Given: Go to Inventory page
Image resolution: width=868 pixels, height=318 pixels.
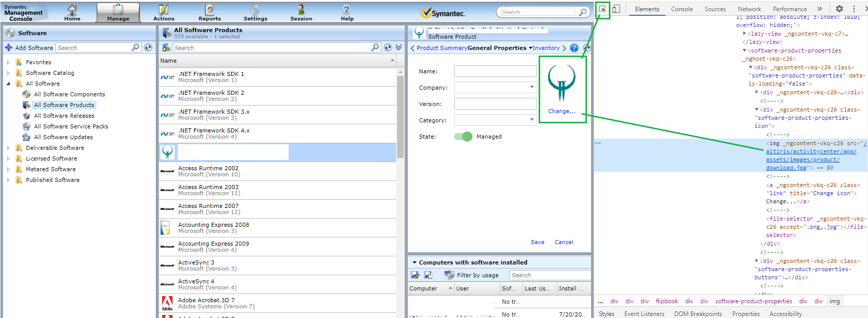Looking at the screenshot, I should (546, 48).
